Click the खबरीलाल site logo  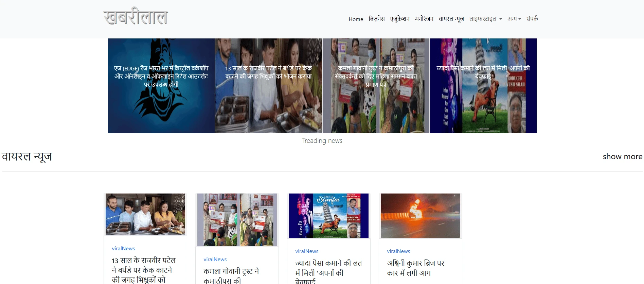coord(136,17)
